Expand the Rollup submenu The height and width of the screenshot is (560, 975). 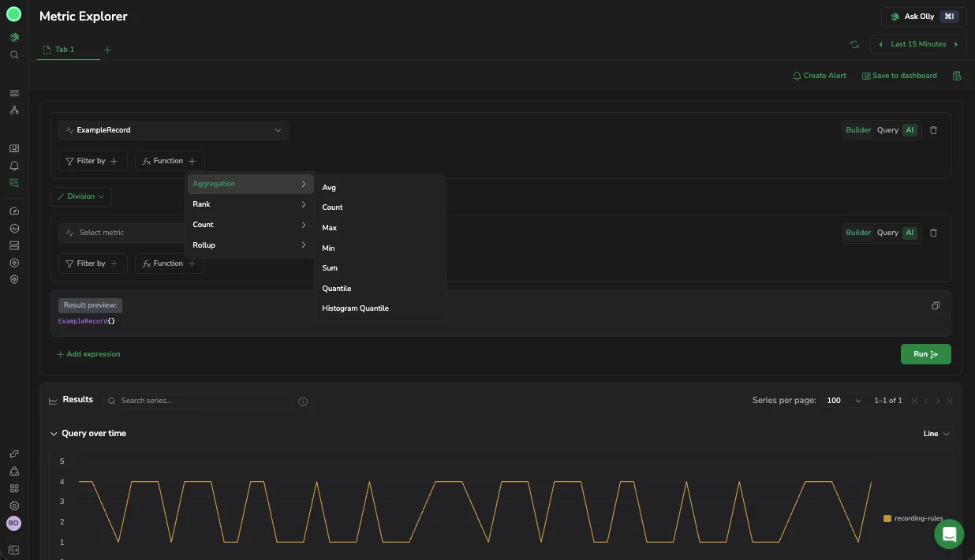[250, 245]
